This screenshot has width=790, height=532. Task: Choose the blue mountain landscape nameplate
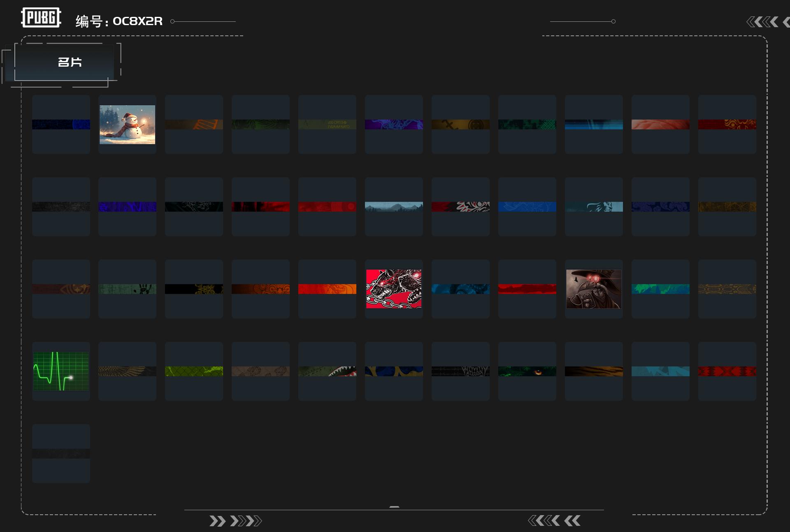(394, 207)
